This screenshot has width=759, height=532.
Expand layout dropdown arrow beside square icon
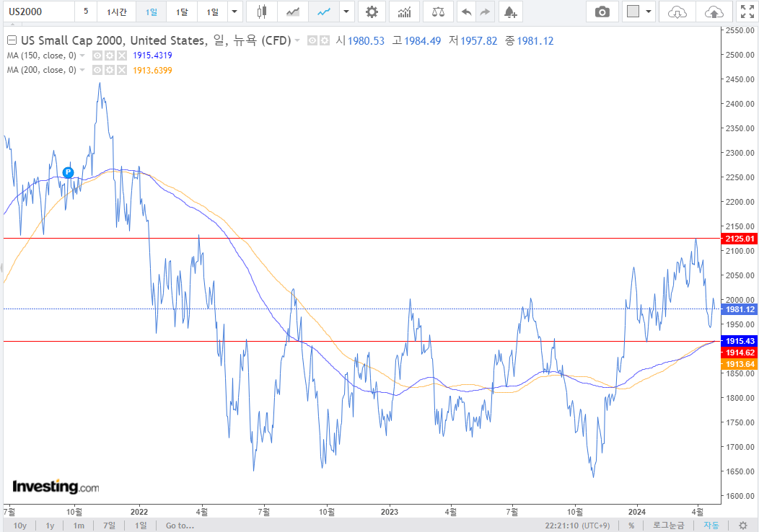click(649, 12)
